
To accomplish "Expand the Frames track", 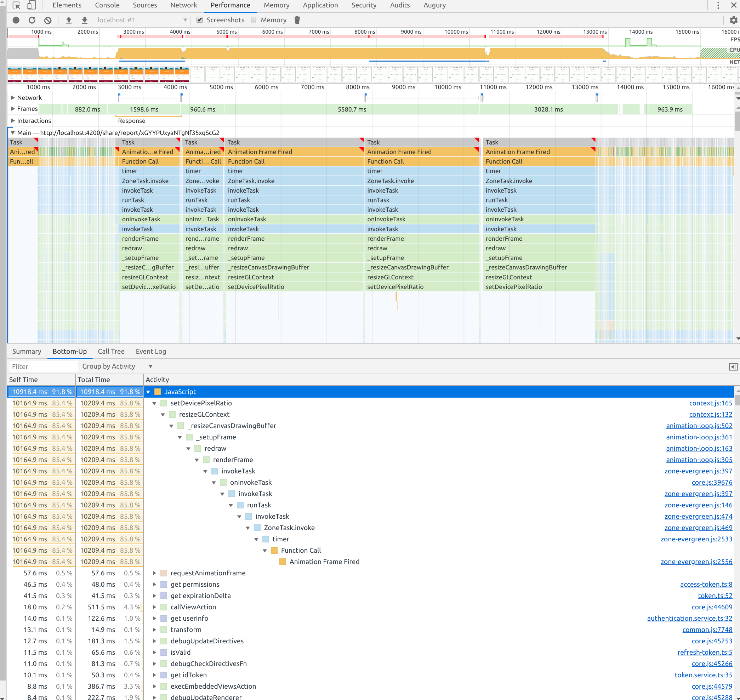I will click(x=13, y=109).
